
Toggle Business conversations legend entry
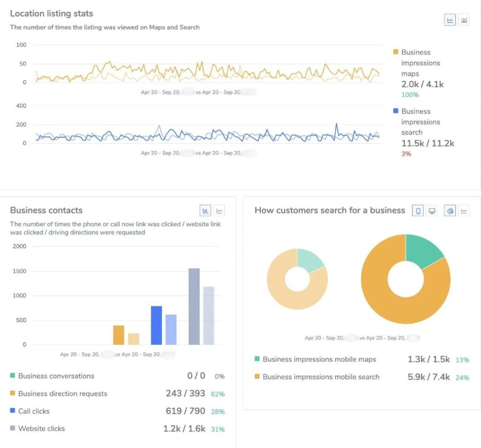[56, 376]
